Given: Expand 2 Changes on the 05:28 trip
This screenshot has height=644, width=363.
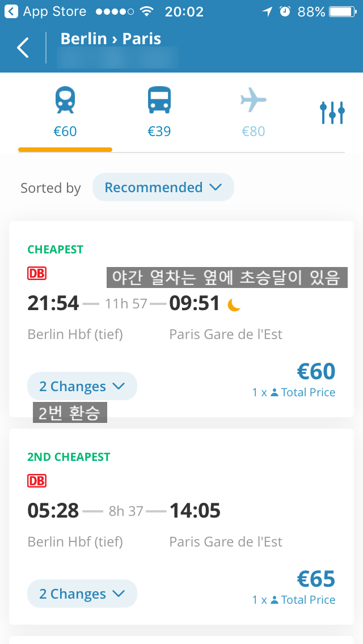Looking at the screenshot, I should tap(82, 594).
